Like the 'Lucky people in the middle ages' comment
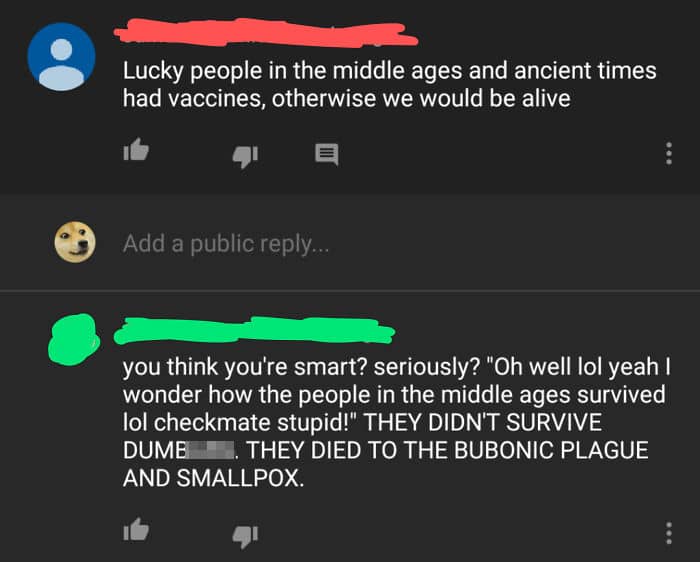Screen dimensions: 700x562 point(136,150)
